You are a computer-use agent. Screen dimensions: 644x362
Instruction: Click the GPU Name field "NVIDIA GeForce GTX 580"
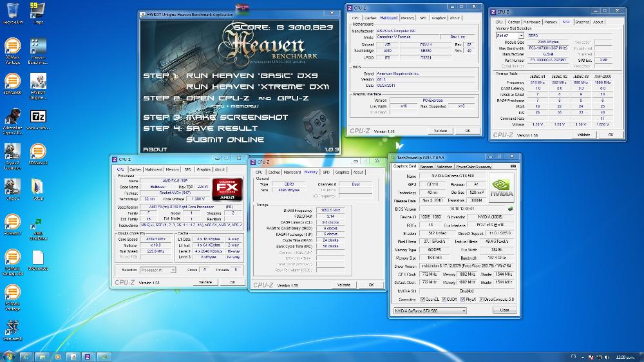click(453, 176)
